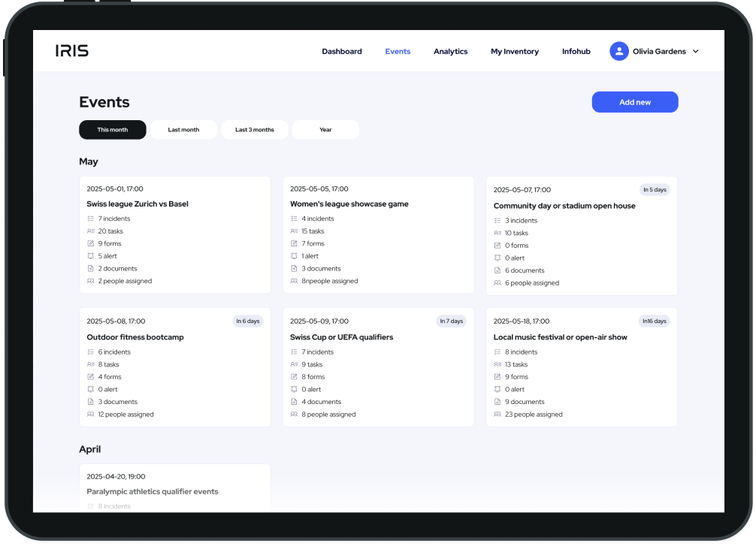Click people assigned icon in Local music festival card

pyautogui.click(x=497, y=415)
